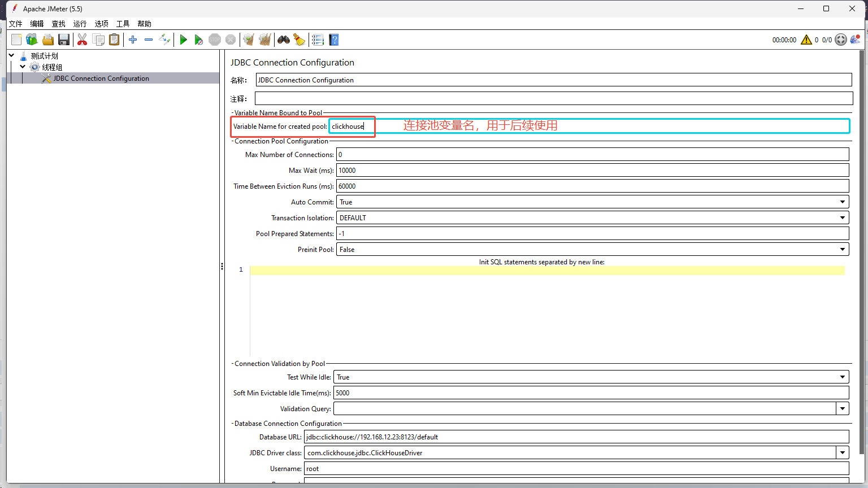Image resolution: width=868 pixels, height=488 pixels.
Task: Open the 文件 menu
Action: 16,24
